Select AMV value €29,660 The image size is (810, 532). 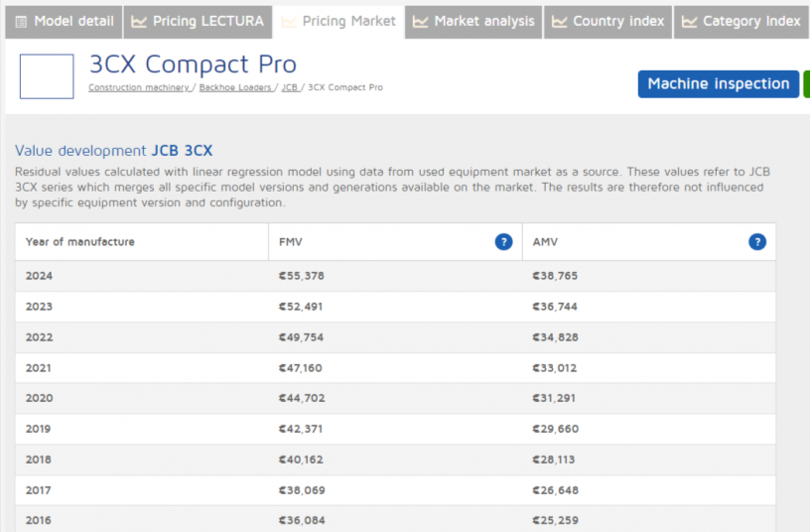[x=555, y=429]
